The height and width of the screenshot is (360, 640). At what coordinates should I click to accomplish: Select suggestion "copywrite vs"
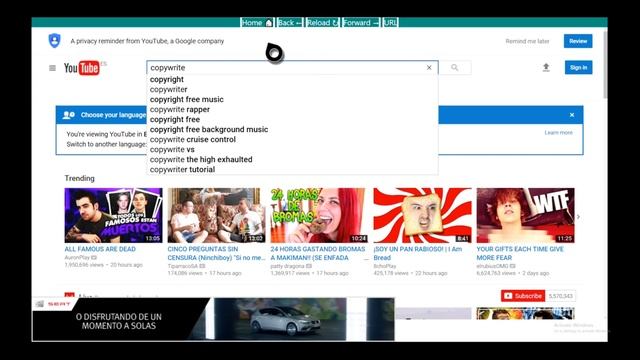click(292, 149)
